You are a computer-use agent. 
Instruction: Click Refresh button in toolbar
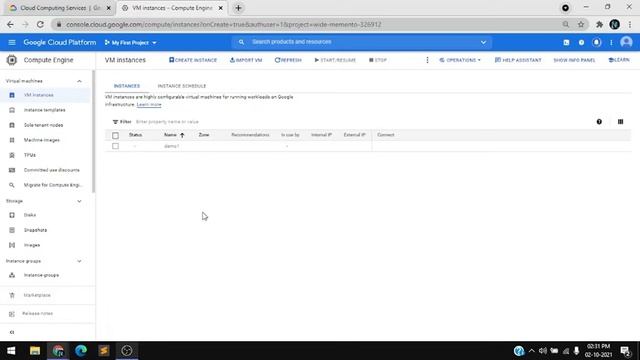288,60
